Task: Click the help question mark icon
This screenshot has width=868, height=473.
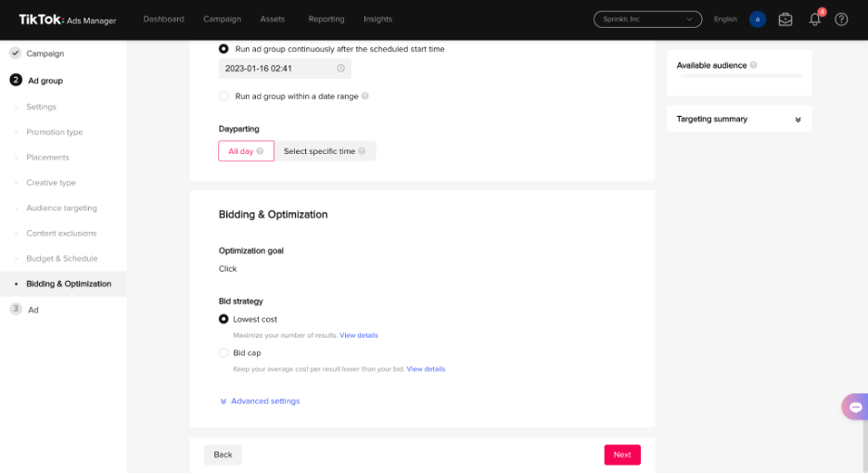Action: [x=841, y=19]
